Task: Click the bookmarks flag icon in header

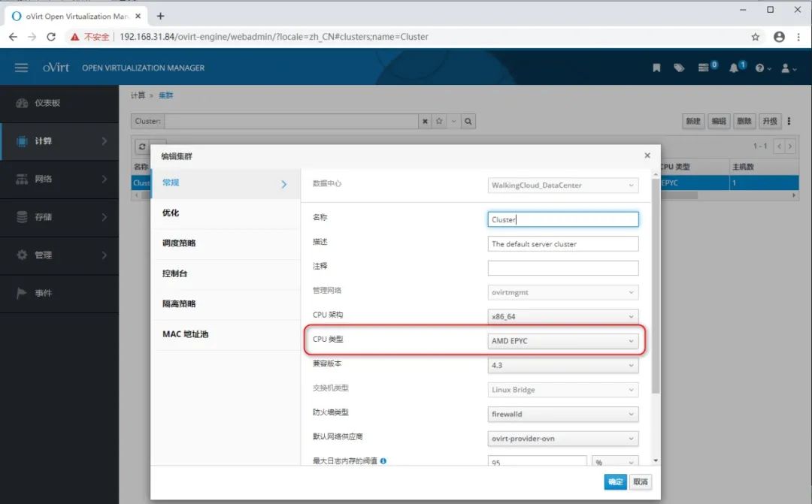Action: (656, 68)
